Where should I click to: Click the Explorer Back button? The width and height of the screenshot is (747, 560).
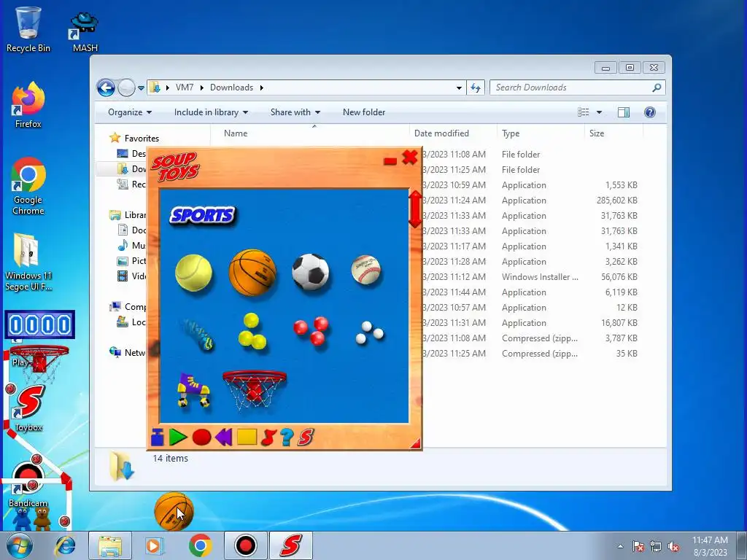pyautogui.click(x=106, y=87)
